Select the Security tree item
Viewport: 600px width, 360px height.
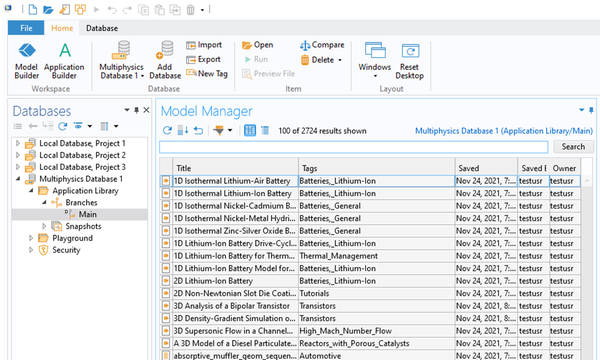point(66,250)
